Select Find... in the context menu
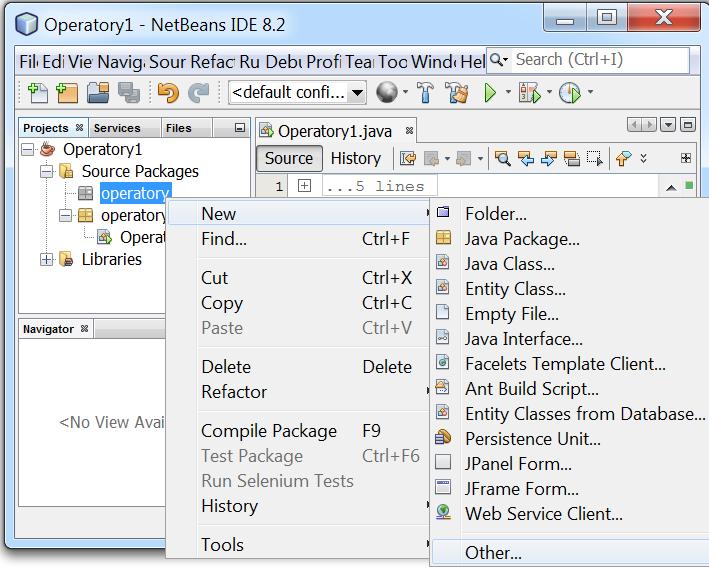This screenshot has height=569, width=709. (298, 238)
